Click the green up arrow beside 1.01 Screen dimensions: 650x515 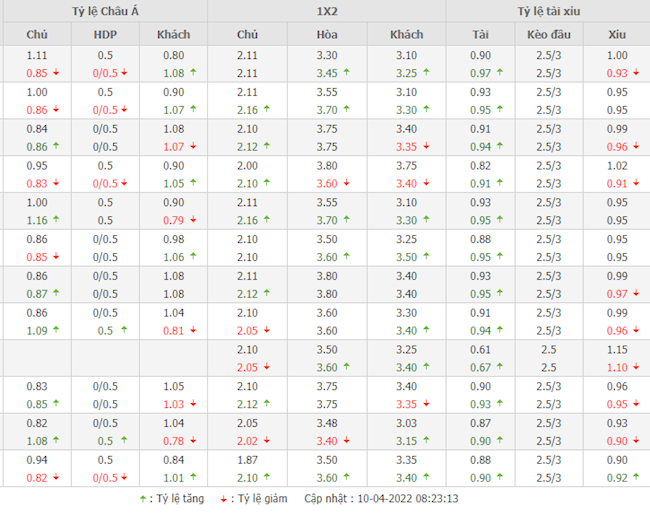pyautogui.click(x=193, y=477)
